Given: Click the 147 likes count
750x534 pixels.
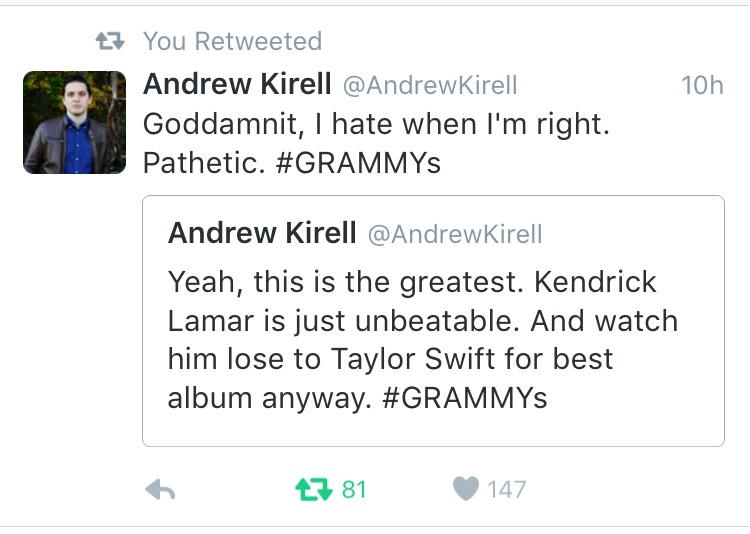Looking at the screenshot, I should (507, 490).
